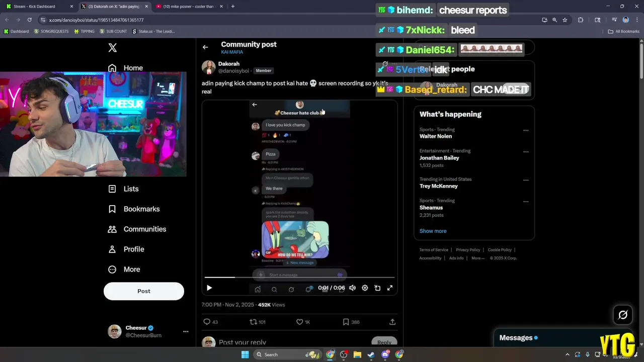Click the X logo in sidebar

(113, 48)
